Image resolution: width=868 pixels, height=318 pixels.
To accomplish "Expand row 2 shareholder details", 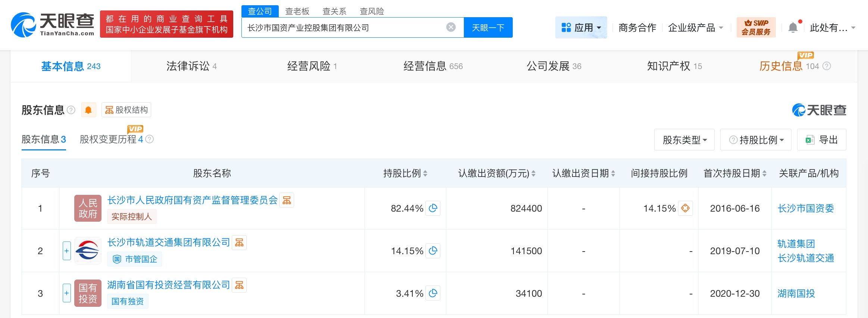I will point(66,251).
